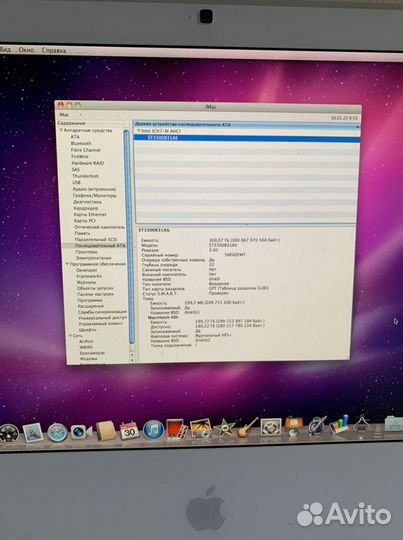This screenshot has width=403, height=540.
Task: Open the Окно menu
Action: (26, 50)
